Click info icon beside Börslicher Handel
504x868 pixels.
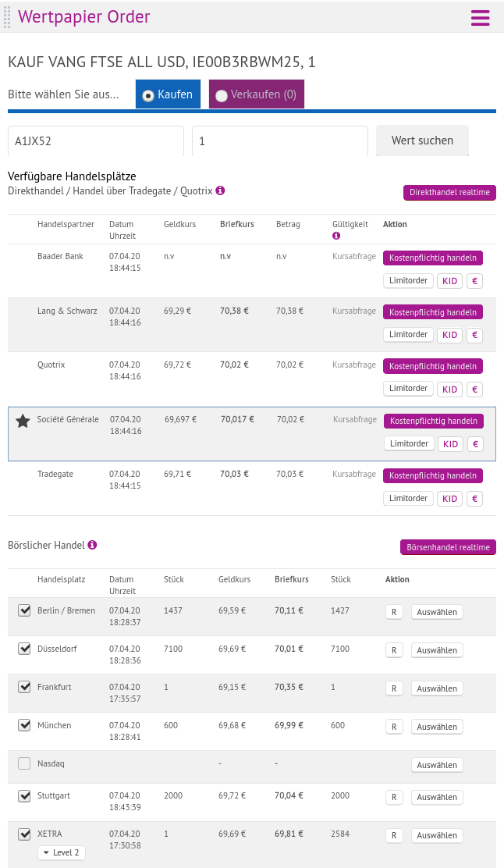coord(92,545)
